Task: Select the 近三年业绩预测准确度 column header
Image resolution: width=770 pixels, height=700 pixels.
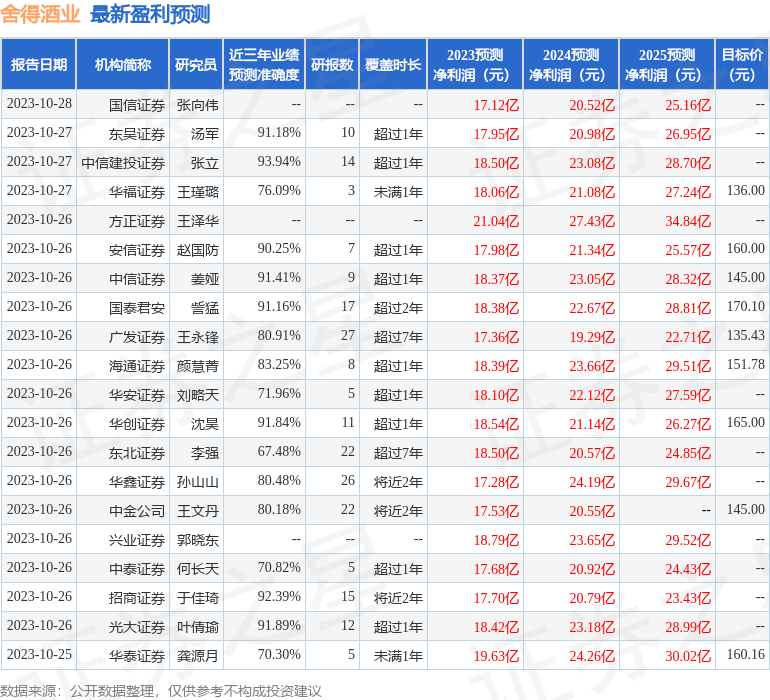Action: (x=264, y=65)
